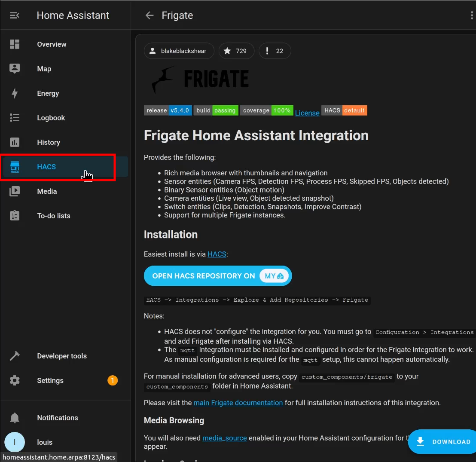The image size is (476, 462).
Task: Open the Overview dashboard icon
Action: pyautogui.click(x=15, y=44)
